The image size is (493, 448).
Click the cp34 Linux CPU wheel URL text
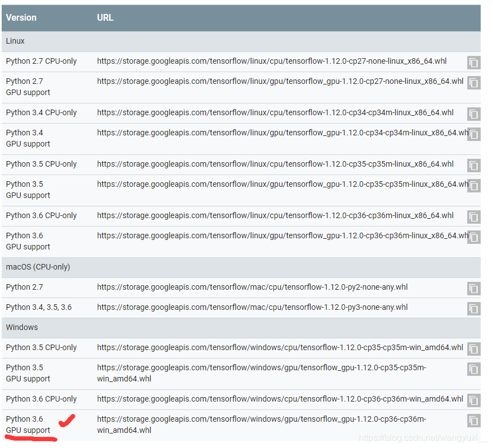coord(275,112)
